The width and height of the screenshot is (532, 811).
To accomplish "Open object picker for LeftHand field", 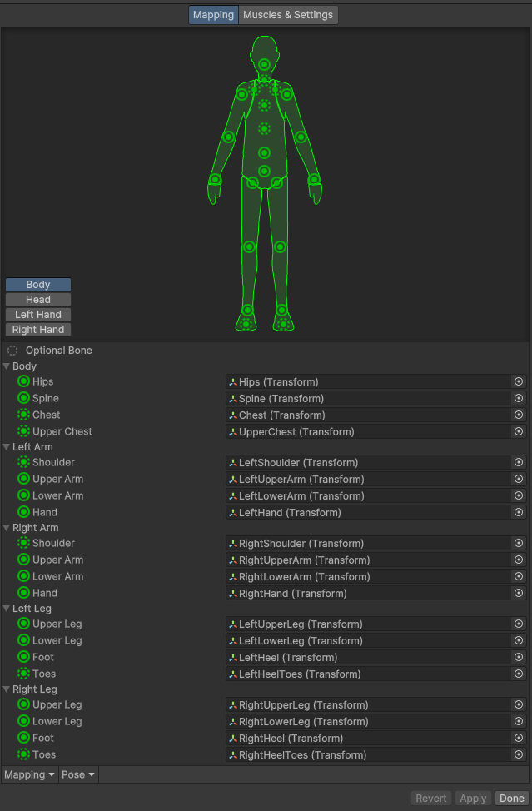I will coord(519,512).
